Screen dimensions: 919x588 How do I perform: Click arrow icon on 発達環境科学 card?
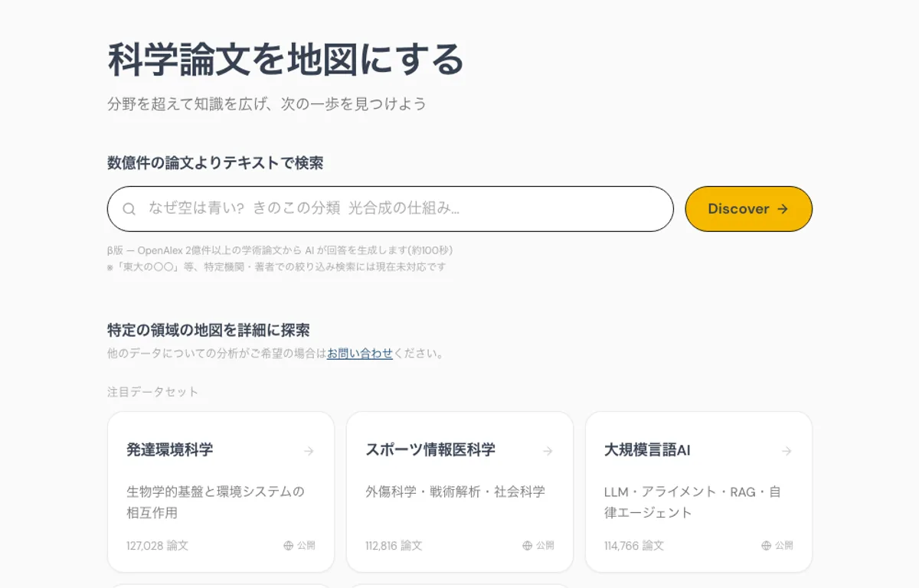click(x=309, y=451)
